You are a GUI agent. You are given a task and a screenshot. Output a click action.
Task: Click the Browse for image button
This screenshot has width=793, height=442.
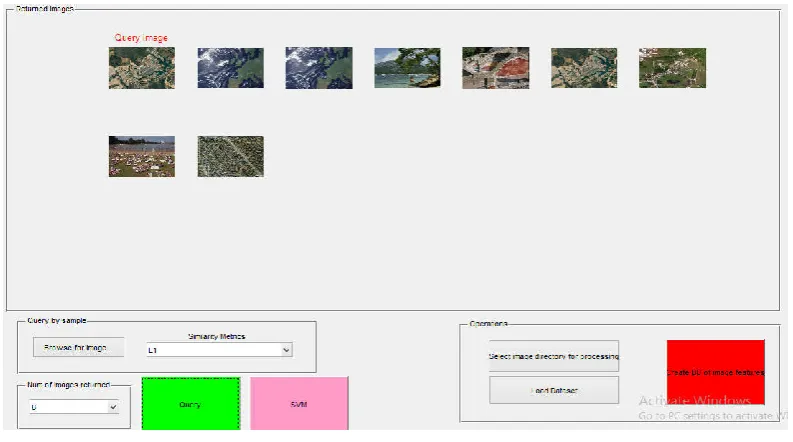click(78, 347)
